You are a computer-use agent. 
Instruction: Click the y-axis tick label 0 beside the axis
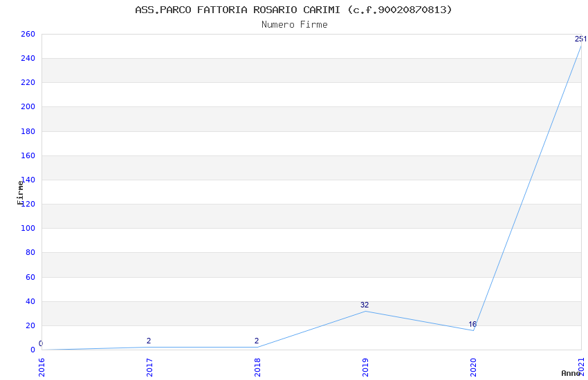point(33,350)
